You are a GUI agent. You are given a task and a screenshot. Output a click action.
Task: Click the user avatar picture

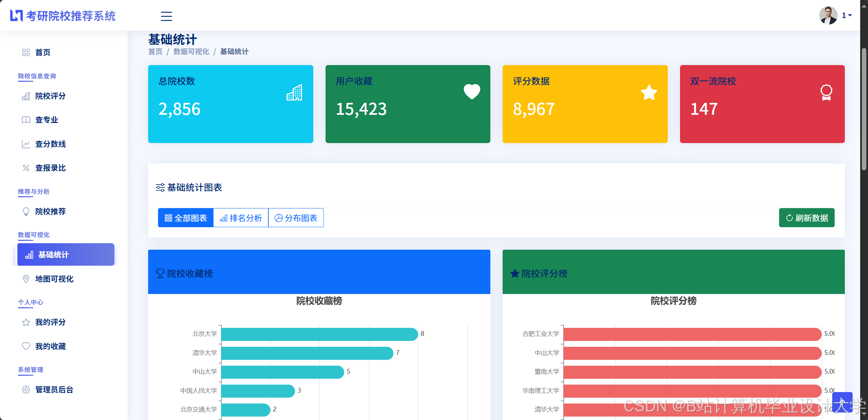pos(828,16)
